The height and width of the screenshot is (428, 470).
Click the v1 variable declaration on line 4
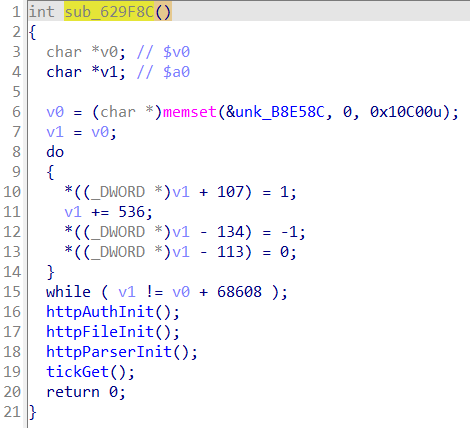[x=109, y=72]
